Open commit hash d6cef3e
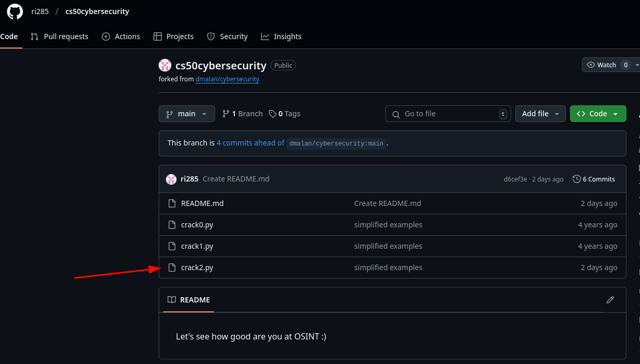 click(515, 179)
